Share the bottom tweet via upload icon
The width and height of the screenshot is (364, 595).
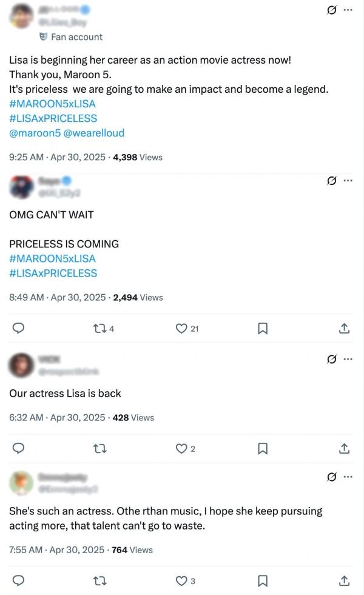tap(344, 580)
